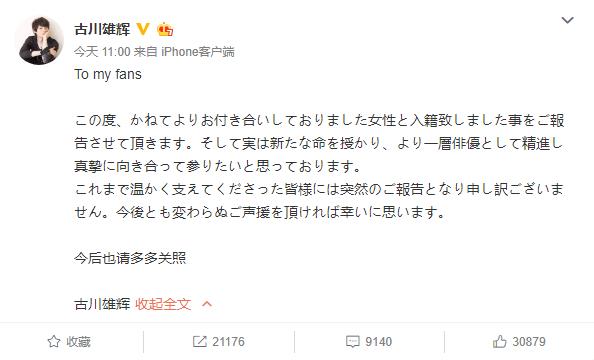
Task: Open the post options chevron menu
Action: click(567, 20)
